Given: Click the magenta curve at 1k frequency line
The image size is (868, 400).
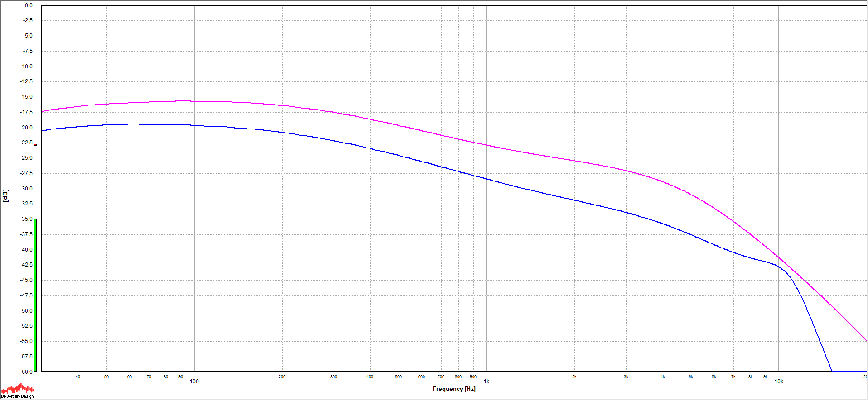Looking at the screenshot, I should pos(487,145).
